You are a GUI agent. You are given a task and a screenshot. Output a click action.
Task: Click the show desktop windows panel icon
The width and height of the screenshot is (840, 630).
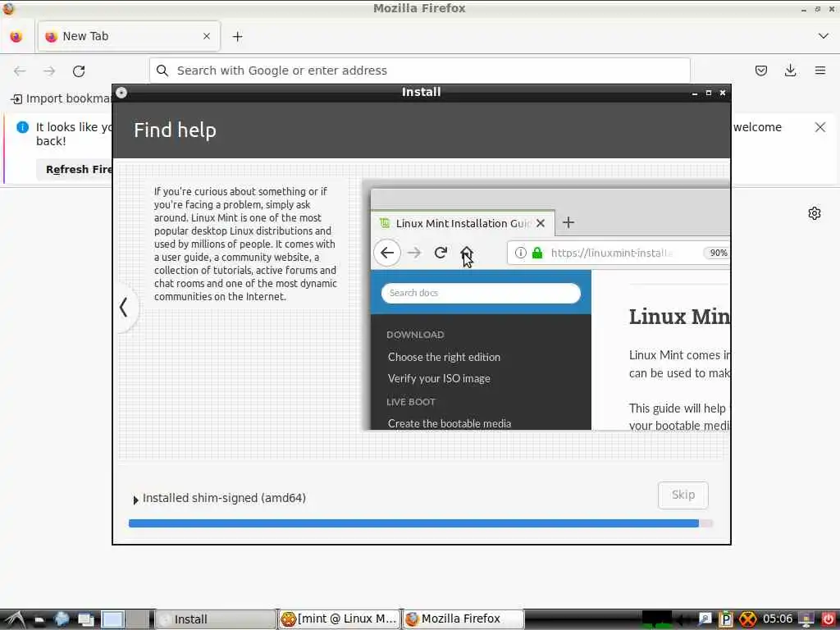click(85, 620)
